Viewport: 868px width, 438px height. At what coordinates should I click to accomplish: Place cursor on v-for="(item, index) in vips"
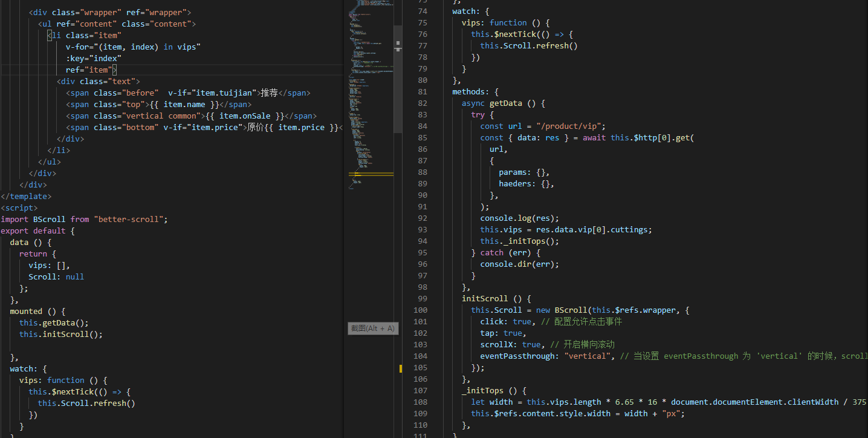133,47
